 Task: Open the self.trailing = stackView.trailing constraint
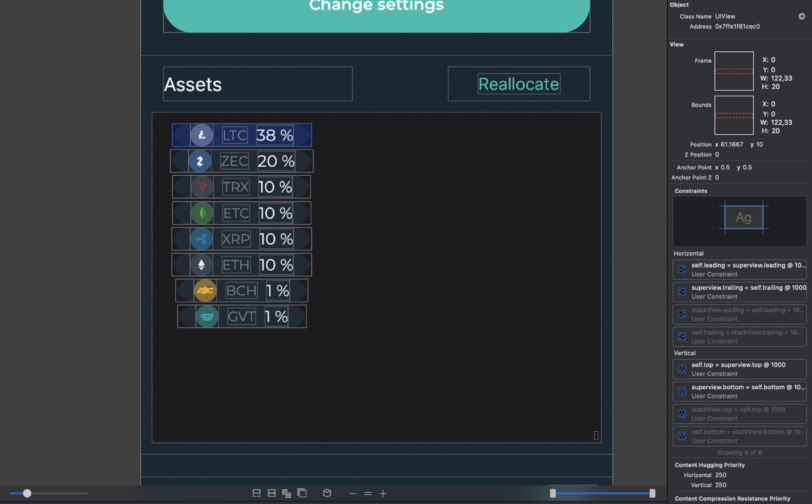(x=740, y=337)
